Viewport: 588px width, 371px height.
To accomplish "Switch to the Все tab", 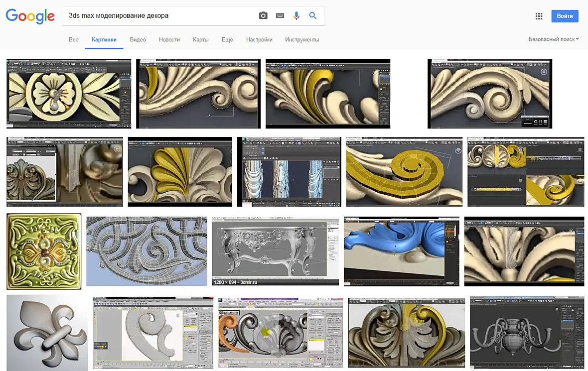I will 74,40.
